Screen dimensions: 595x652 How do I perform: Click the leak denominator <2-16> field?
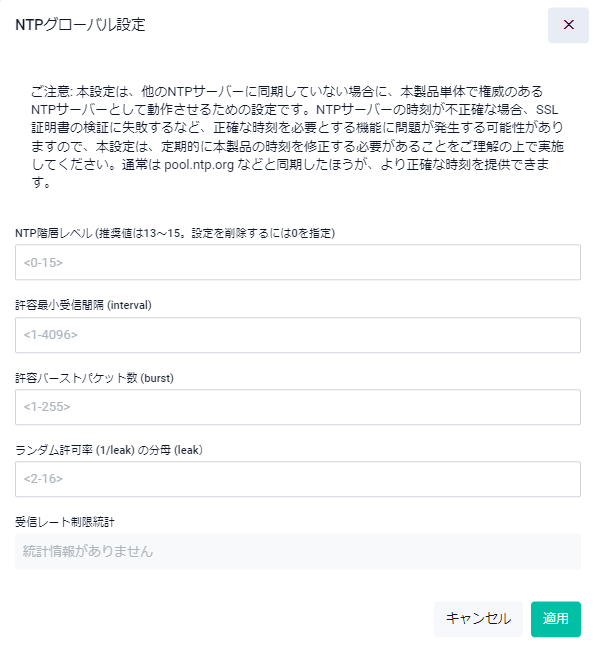(x=298, y=479)
